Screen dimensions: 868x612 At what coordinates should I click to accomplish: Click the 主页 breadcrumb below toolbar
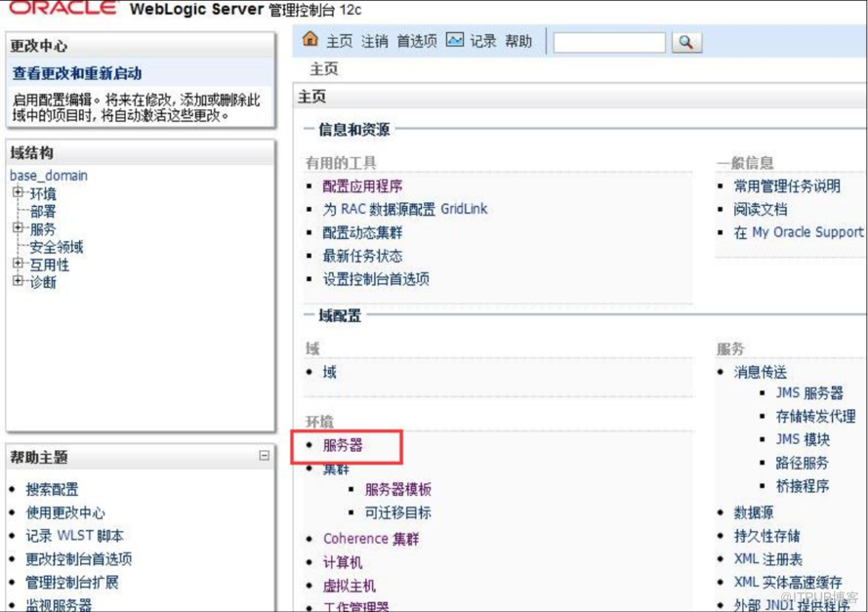324,69
